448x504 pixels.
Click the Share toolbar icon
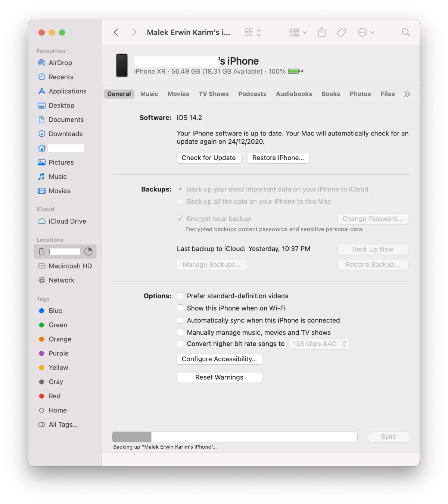coord(322,32)
